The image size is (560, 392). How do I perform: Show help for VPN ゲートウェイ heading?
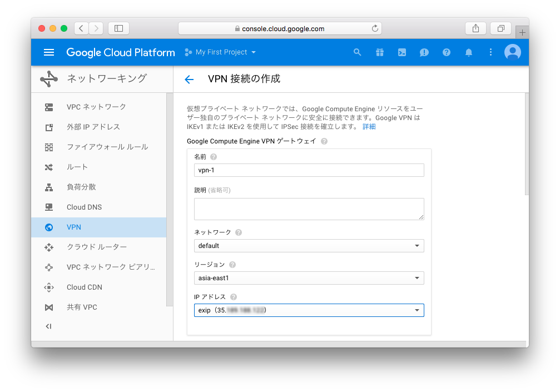point(324,141)
